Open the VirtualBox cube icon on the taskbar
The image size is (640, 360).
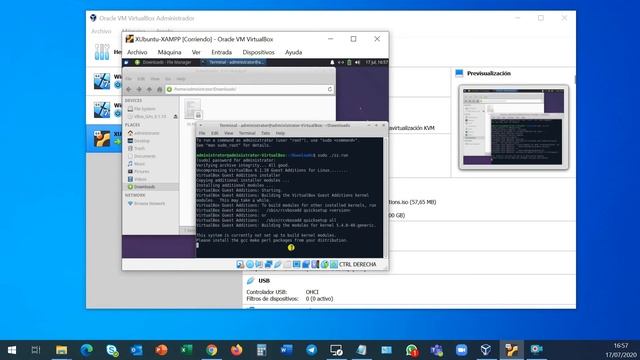[x=486, y=350]
